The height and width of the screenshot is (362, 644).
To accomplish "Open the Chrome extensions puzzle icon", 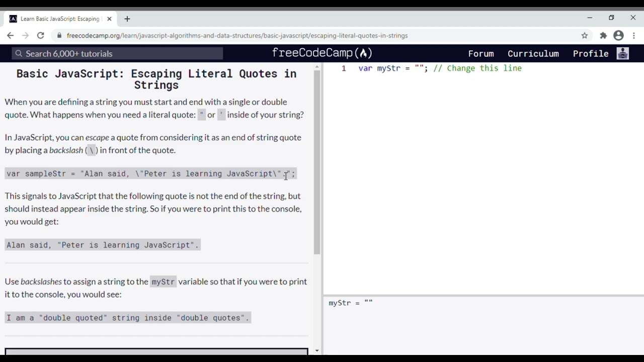I will pos(603,36).
